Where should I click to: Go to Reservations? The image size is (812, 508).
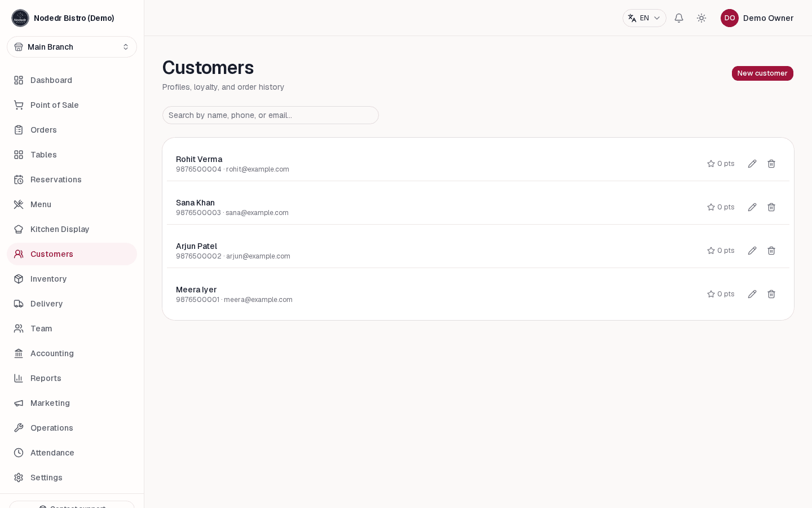coord(72,179)
